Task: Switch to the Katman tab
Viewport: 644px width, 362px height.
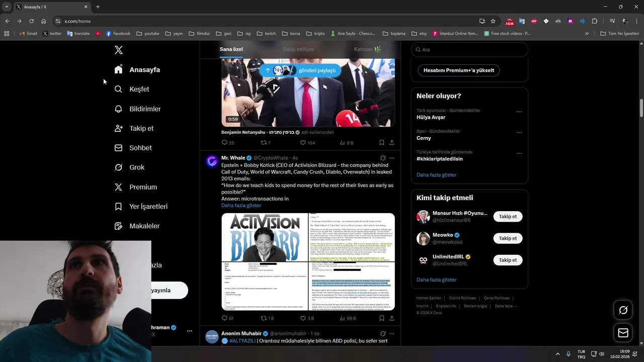Action: pyautogui.click(x=367, y=49)
